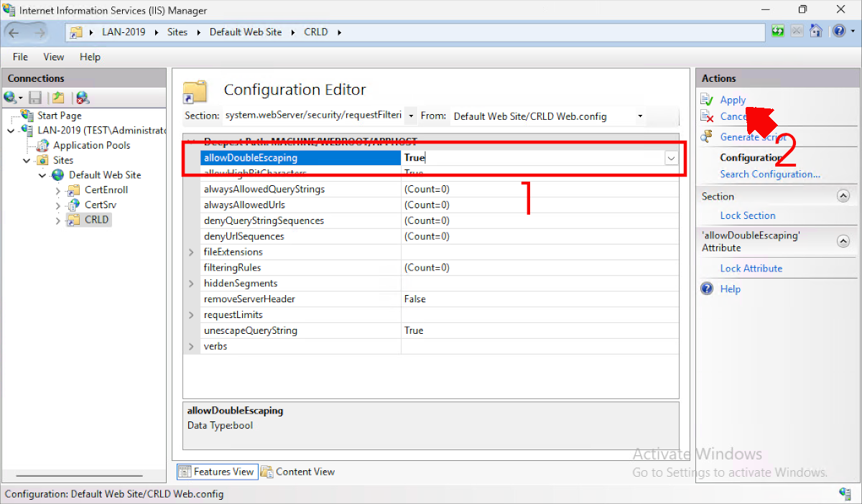Expand the hiddenSegments property row
The height and width of the screenshot is (504, 862).
[x=191, y=284]
